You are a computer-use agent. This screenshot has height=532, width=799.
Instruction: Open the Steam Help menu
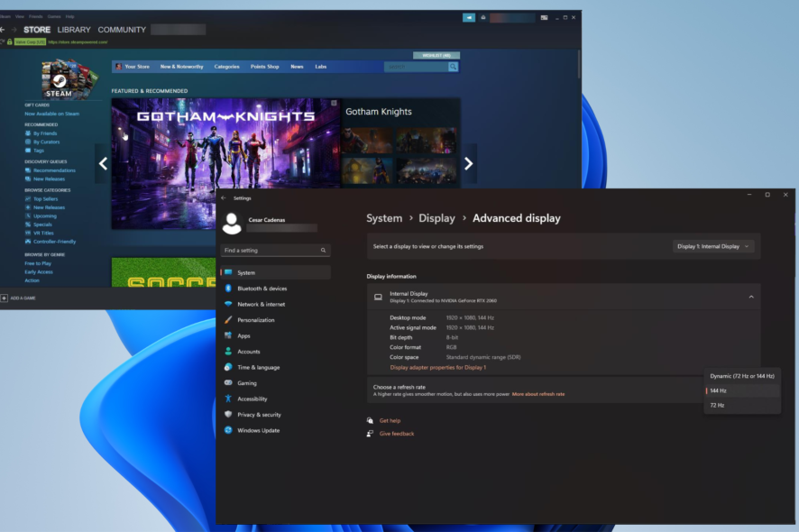click(x=69, y=17)
